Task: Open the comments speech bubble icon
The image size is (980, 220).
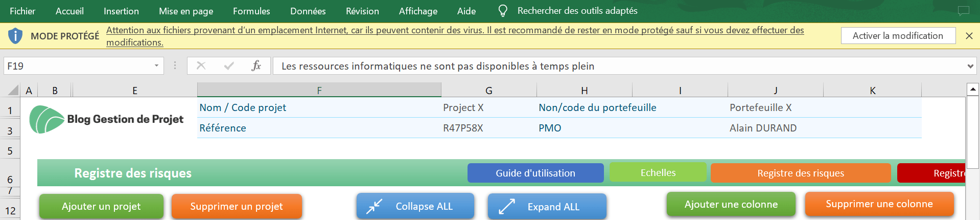Action: click(963, 11)
